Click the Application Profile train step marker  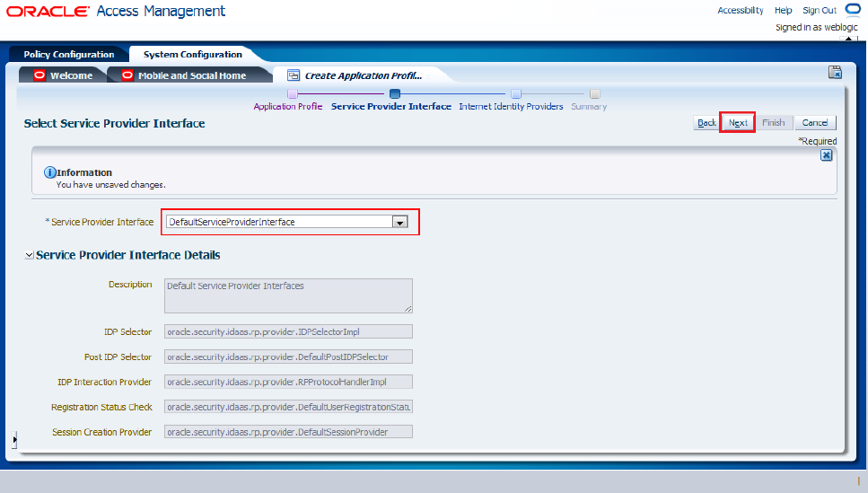293,93
